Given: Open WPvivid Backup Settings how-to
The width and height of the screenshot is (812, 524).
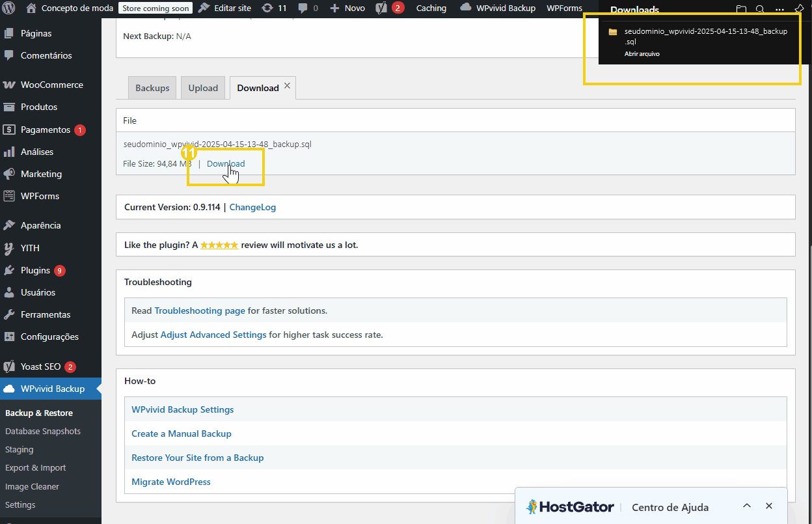Looking at the screenshot, I should pyautogui.click(x=182, y=409).
